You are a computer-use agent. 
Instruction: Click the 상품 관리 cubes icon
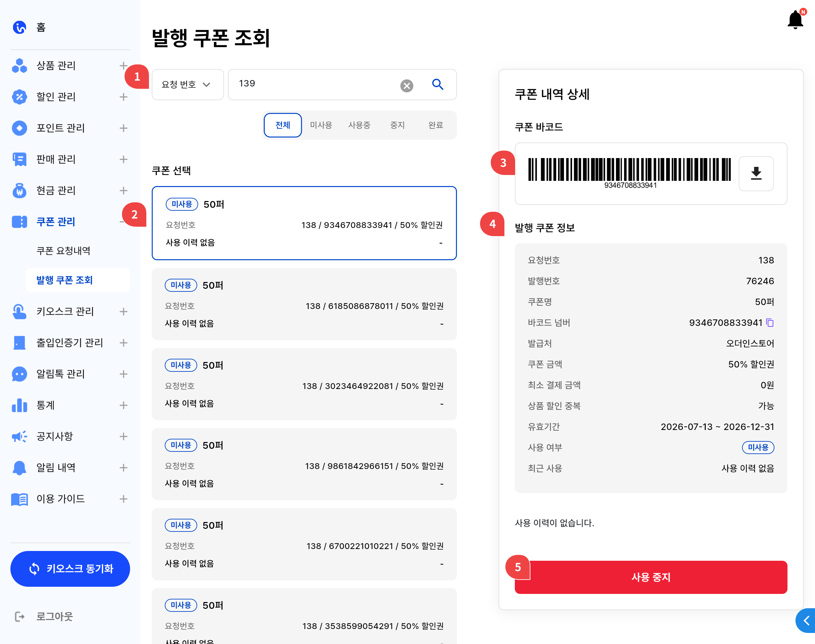tap(20, 66)
